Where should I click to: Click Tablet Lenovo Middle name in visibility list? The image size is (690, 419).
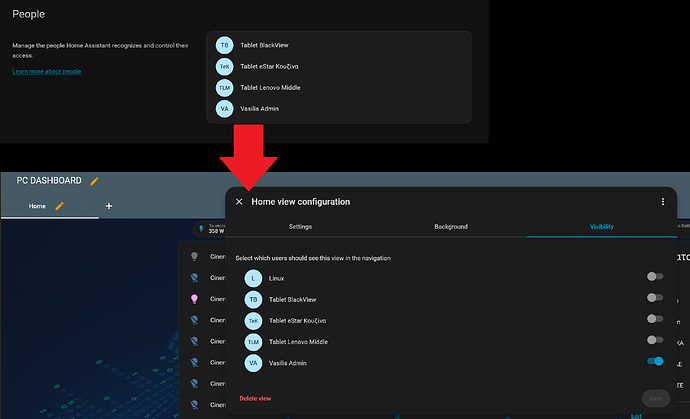tap(298, 342)
